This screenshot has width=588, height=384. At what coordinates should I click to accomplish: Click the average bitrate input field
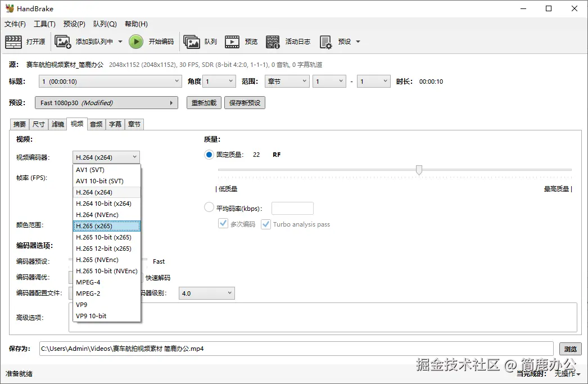pos(292,208)
